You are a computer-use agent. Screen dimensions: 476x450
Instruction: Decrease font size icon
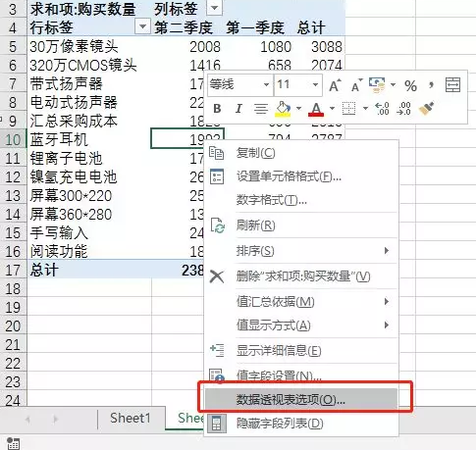[x=356, y=85]
